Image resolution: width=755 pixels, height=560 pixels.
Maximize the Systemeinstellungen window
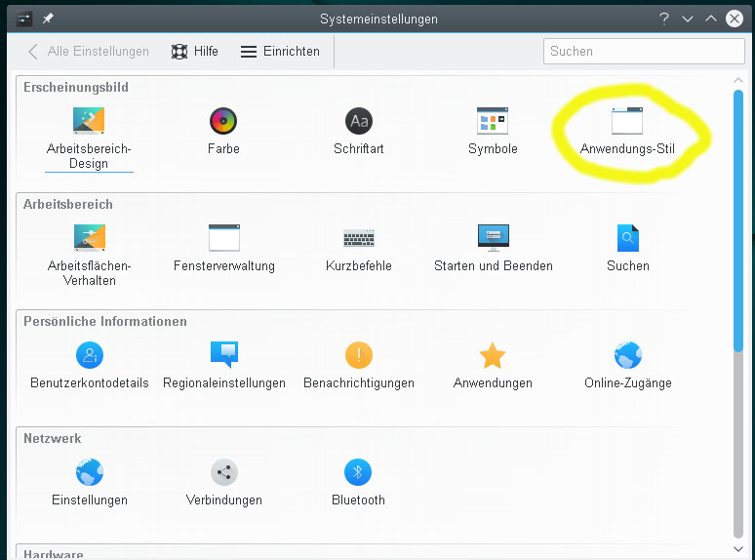[711, 19]
